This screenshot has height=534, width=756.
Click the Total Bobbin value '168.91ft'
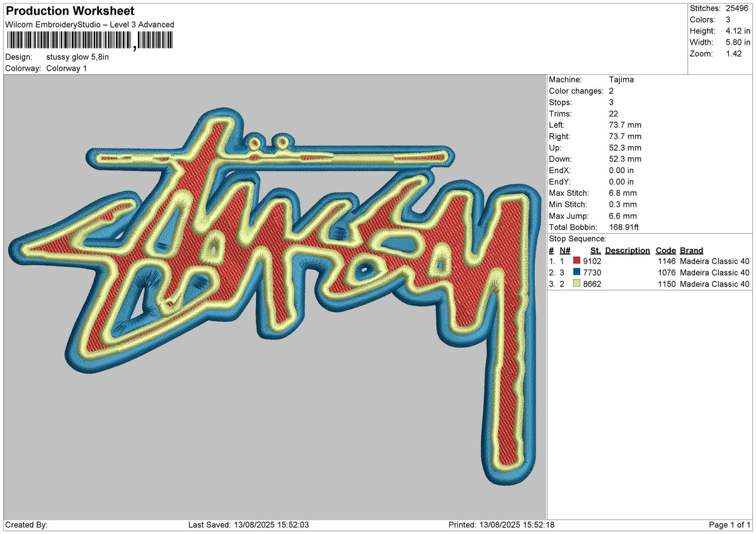point(624,227)
